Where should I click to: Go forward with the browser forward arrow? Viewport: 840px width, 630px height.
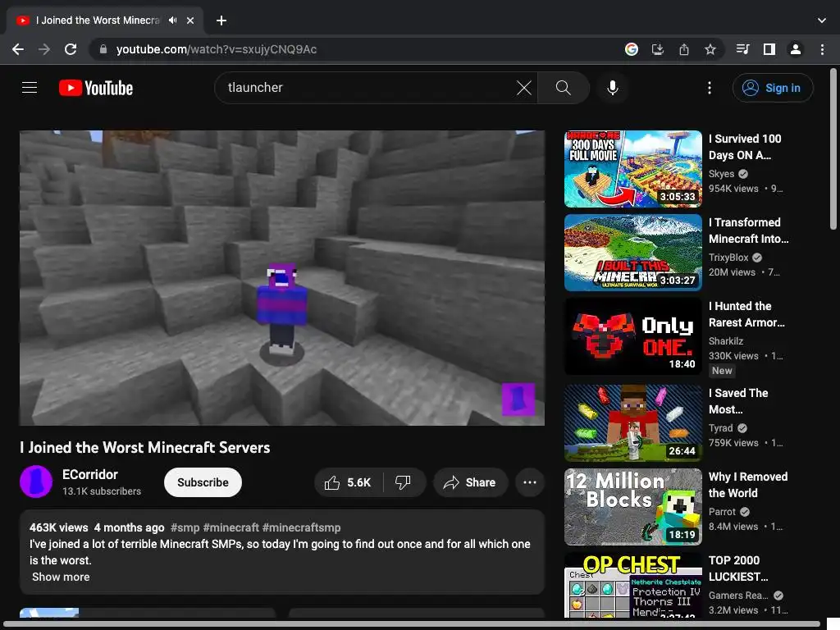point(44,49)
